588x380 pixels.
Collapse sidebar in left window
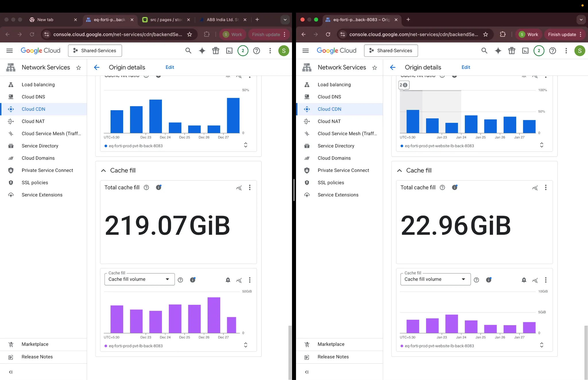point(11,372)
